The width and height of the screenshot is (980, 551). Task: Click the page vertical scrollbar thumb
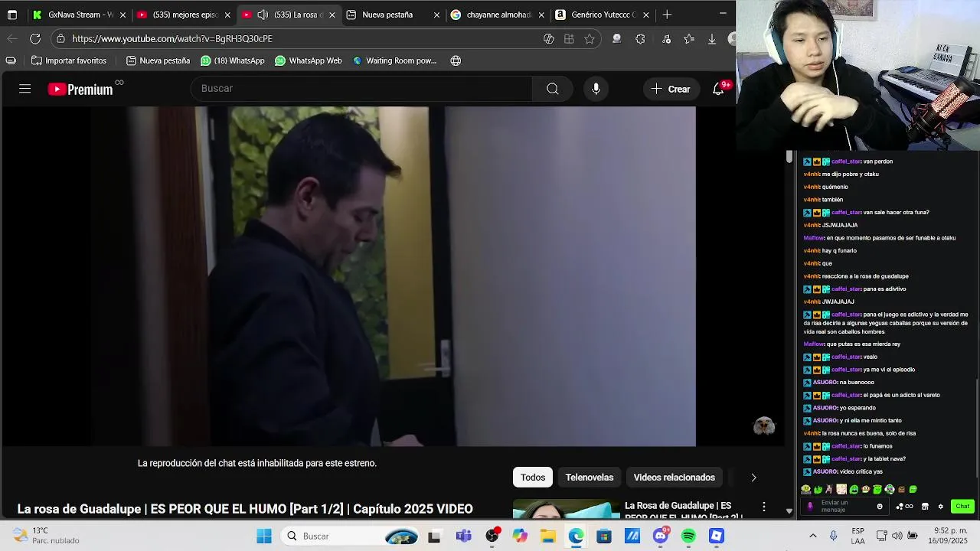coord(789,156)
